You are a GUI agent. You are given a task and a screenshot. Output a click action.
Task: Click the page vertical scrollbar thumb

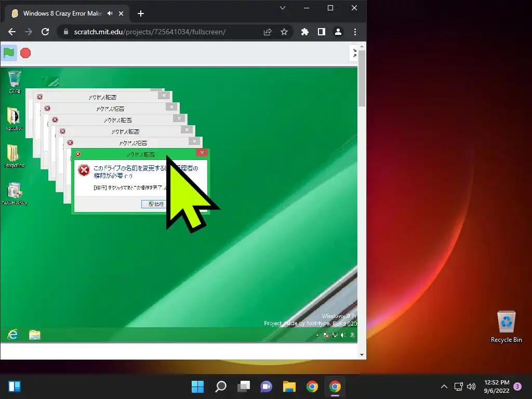pyautogui.click(x=362, y=78)
